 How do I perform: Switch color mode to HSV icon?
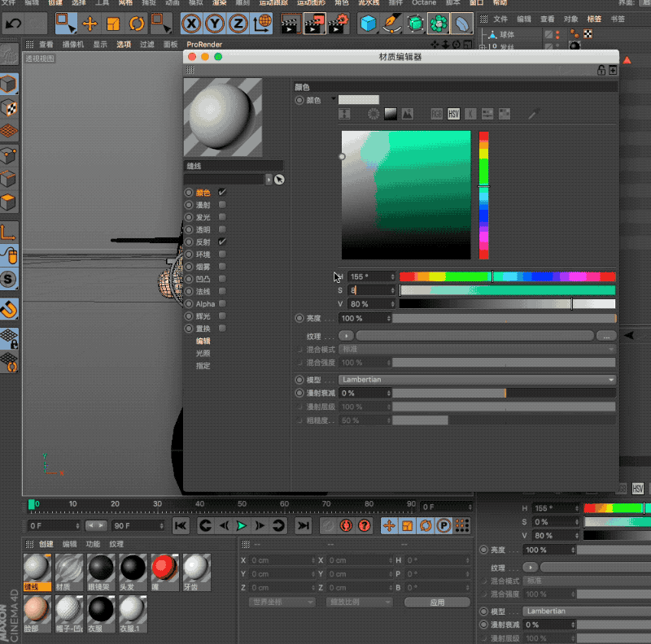454,115
